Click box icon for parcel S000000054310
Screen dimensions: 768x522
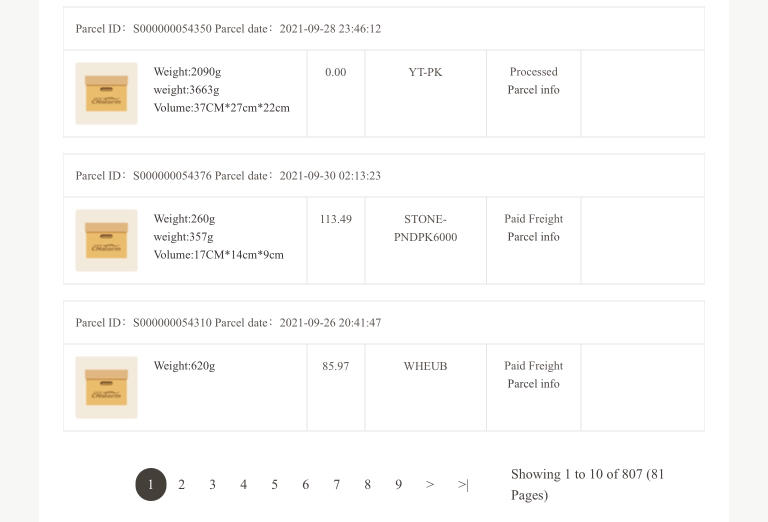(106, 387)
